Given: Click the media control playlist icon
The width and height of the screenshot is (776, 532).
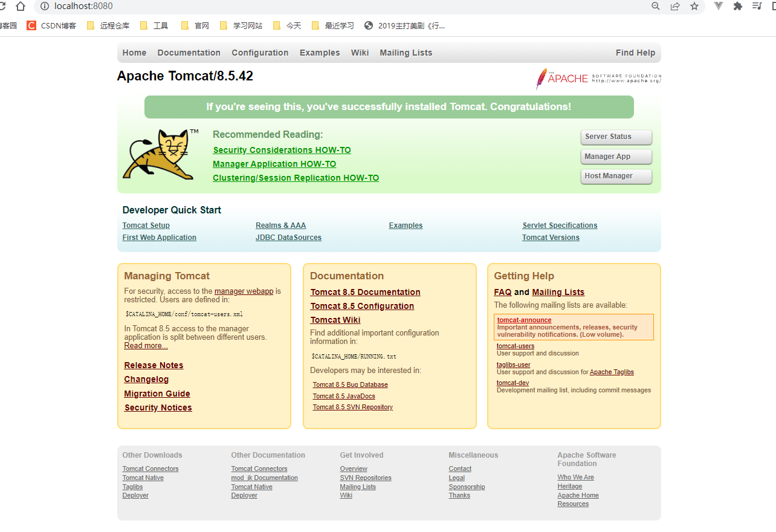Looking at the screenshot, I should 757,6.
